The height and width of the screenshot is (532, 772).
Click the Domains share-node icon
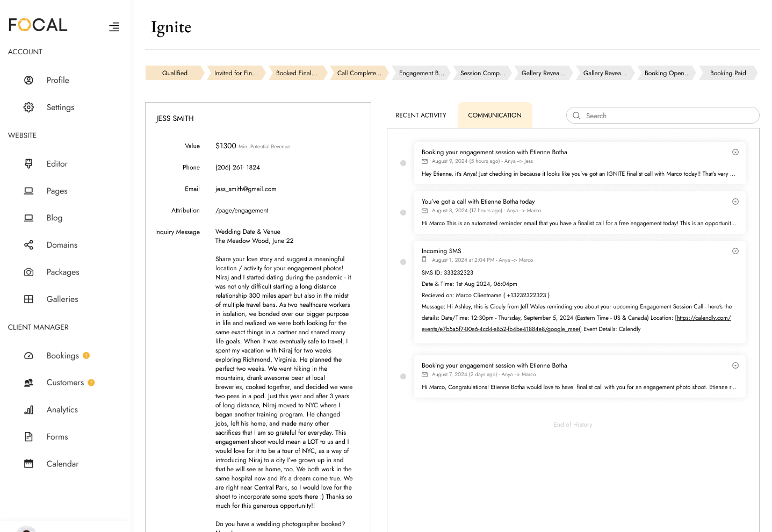[x=28, y=245]
